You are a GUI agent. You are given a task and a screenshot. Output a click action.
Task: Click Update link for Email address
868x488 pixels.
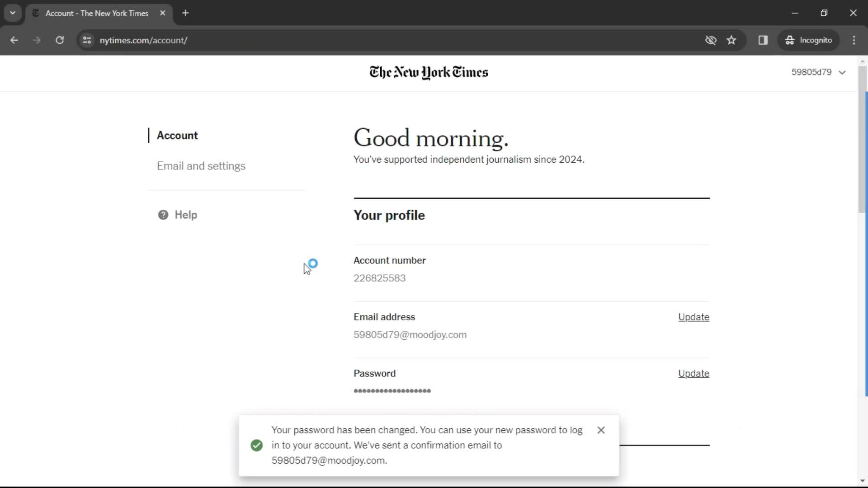pos(694,316)
